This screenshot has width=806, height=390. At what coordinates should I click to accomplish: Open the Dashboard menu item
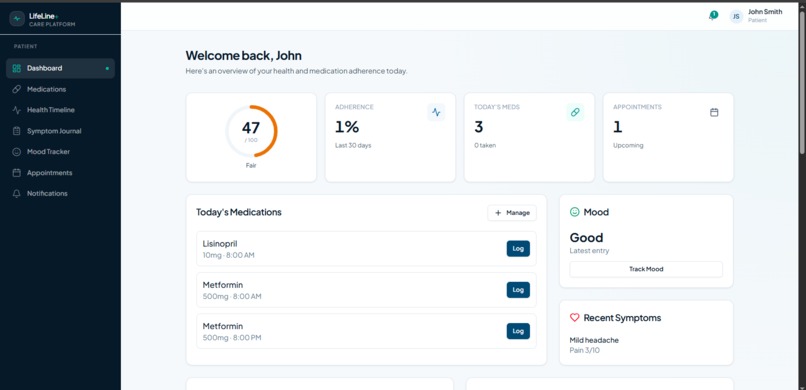(60, 68)
